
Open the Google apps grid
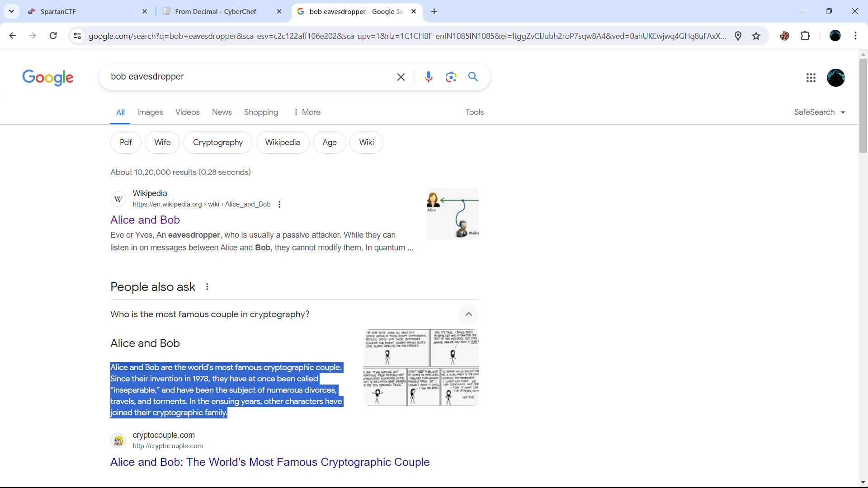point(811,78)
